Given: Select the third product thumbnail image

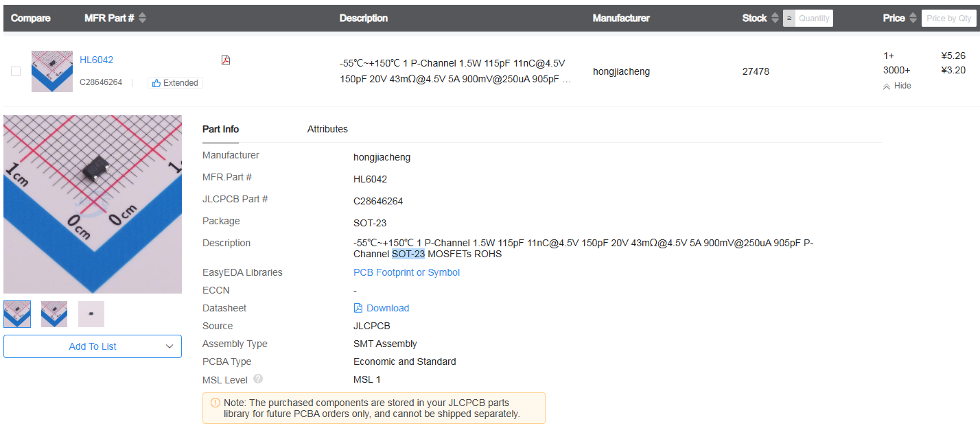Looking at the screenshot, I should [x=91, y=314].
